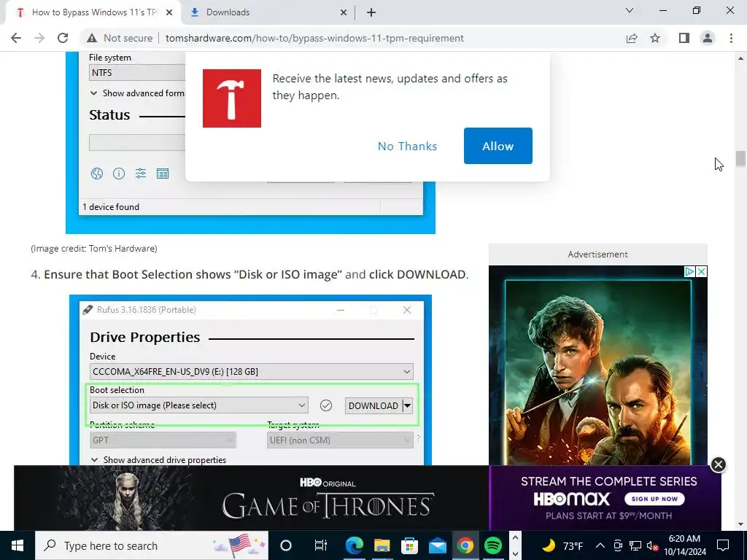747x560 pixels.
Task: Click the Fantastic Beasts ad image
Action: 598,366
